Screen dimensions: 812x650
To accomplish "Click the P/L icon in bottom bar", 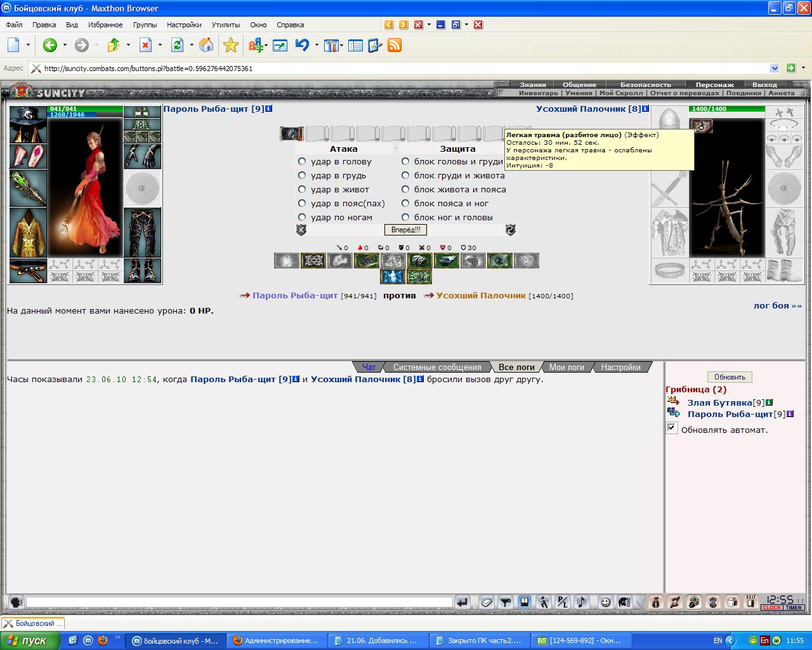I will click(x=562, y=602).
